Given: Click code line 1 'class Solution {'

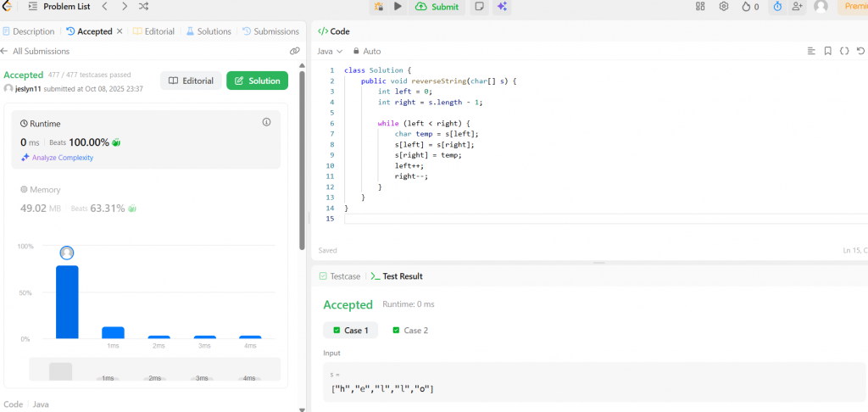Looking at the screenshot, I should tap(377, 70).
